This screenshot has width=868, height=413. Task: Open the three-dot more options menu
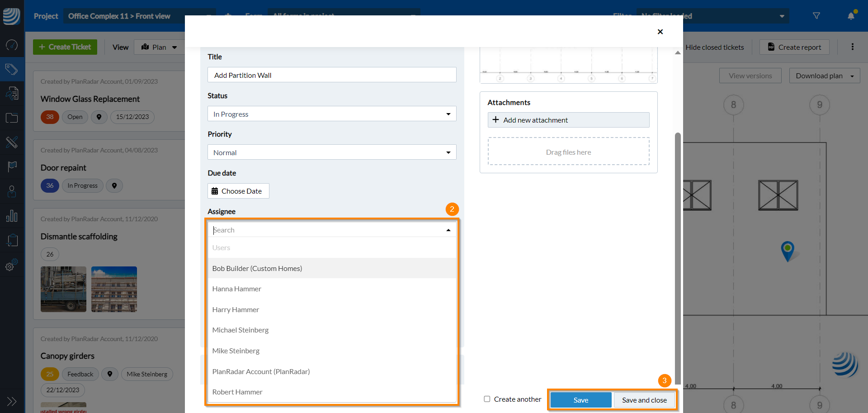click(x=853, y=47)
